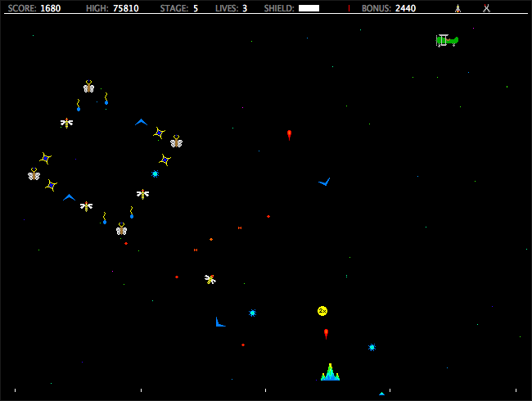Click the red missile near the top center
This screenshot has height=401, width=532.
289,133
